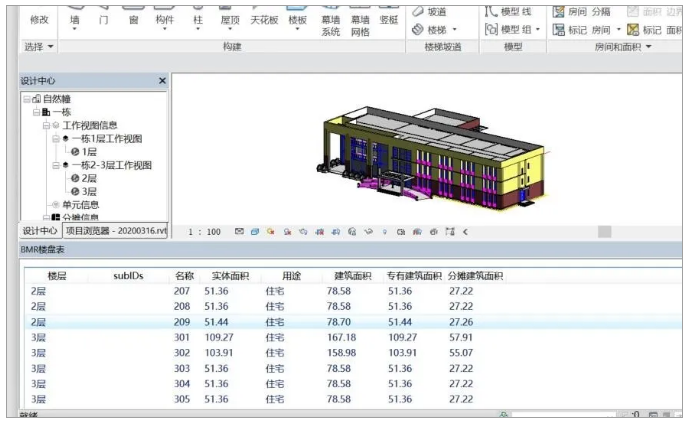This screenshot has height=423, width=690.
Task: Click the Crop View icon
Action: tap(319, 232)
